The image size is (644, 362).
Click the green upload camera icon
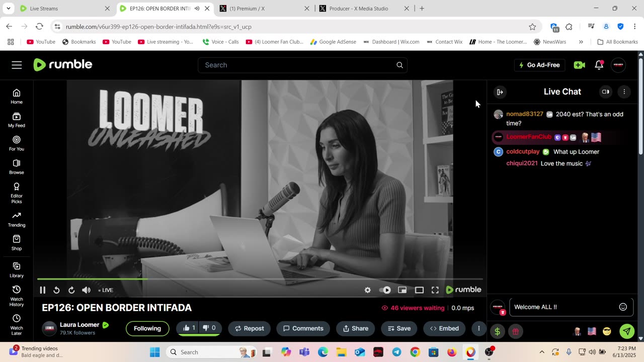(x=579, y=65)
